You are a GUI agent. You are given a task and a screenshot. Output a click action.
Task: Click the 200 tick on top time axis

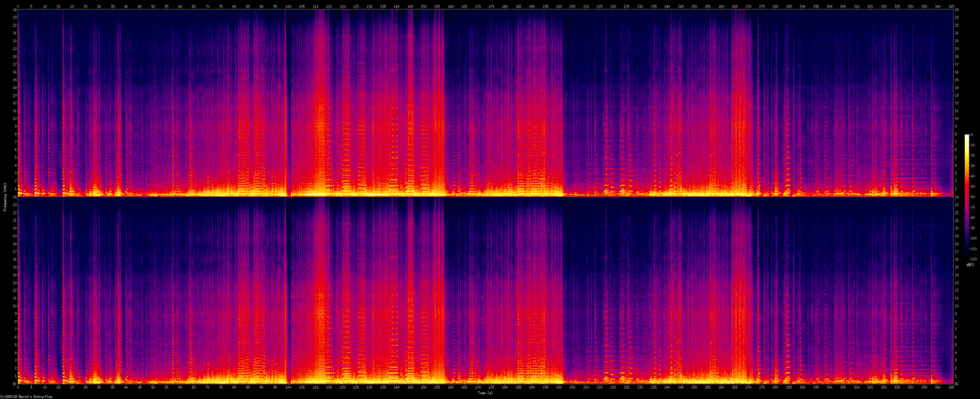[x=560, y=6]
